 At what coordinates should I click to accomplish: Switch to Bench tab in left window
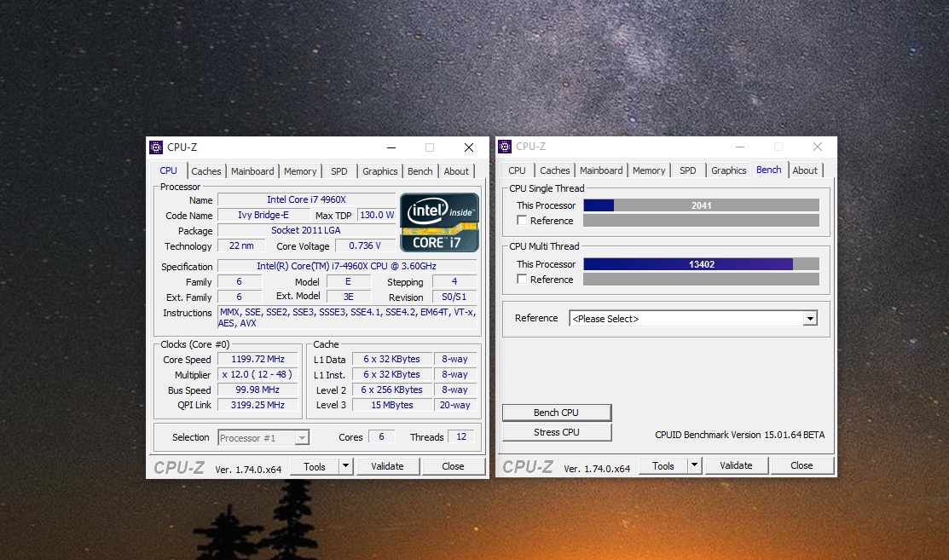[x=420, y=171]
